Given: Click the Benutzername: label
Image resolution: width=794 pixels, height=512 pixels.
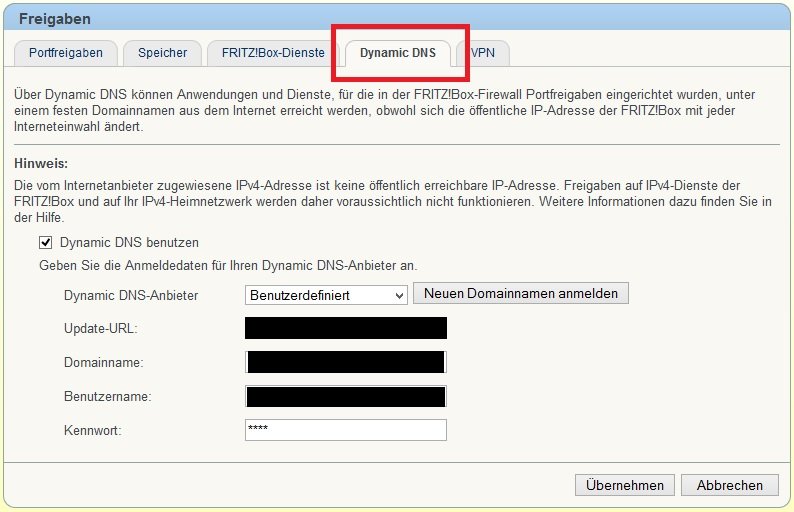Looking at the screenshot, I should (x=107, y=397).
